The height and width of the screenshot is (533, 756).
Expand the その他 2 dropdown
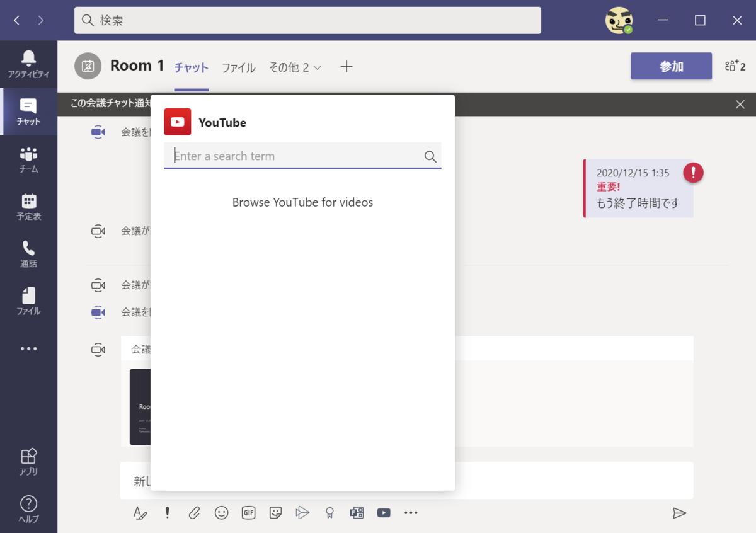(295, 67)
